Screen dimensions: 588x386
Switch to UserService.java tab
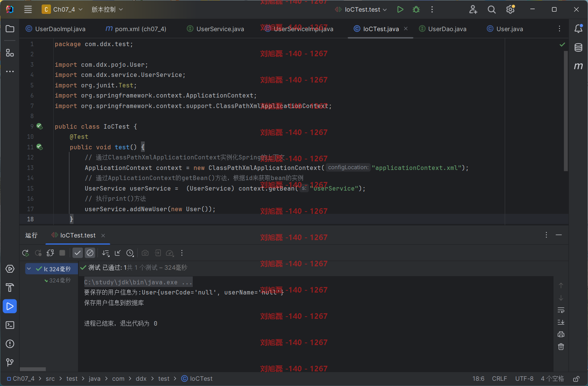[216, 29]
